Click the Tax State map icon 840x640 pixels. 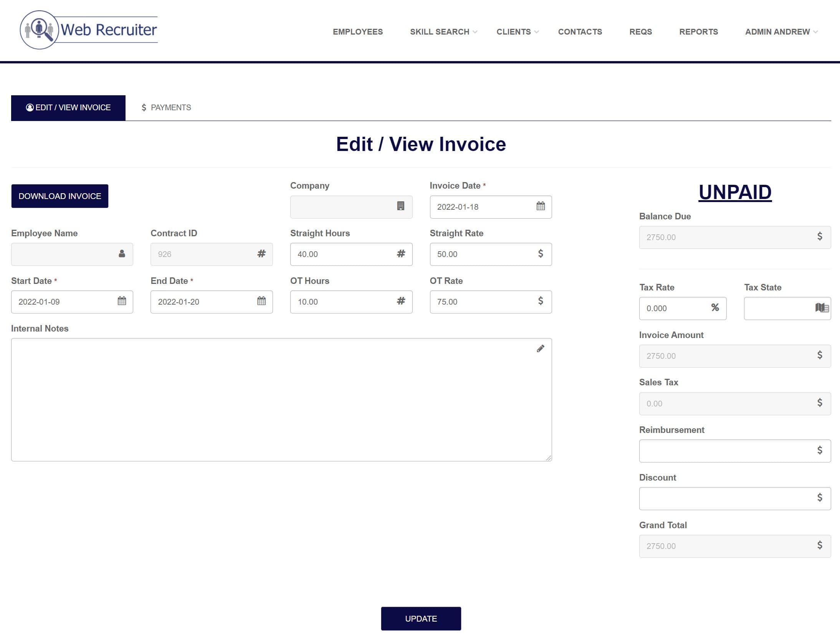pyautogui.click(x=822, y=308)
